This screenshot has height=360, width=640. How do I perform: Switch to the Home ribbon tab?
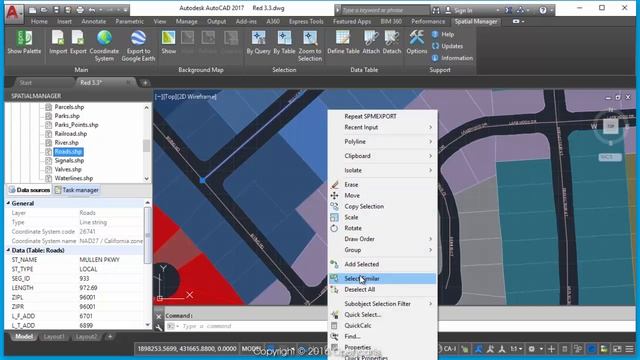(39, 22)
